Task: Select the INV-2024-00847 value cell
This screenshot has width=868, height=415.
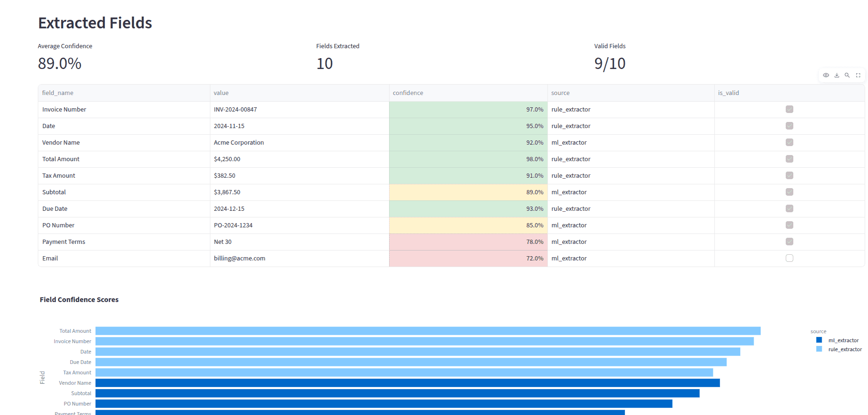Action: 299,110
